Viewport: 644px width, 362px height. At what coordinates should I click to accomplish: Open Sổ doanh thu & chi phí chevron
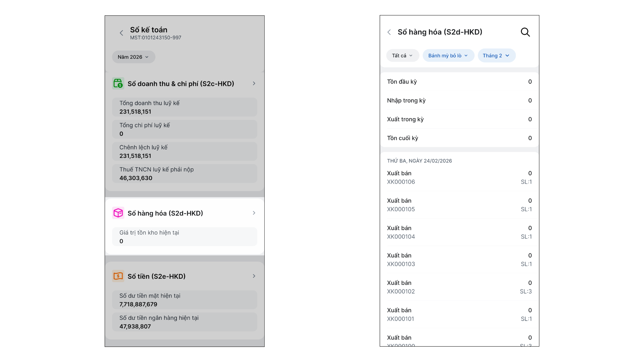coord(254,83)
